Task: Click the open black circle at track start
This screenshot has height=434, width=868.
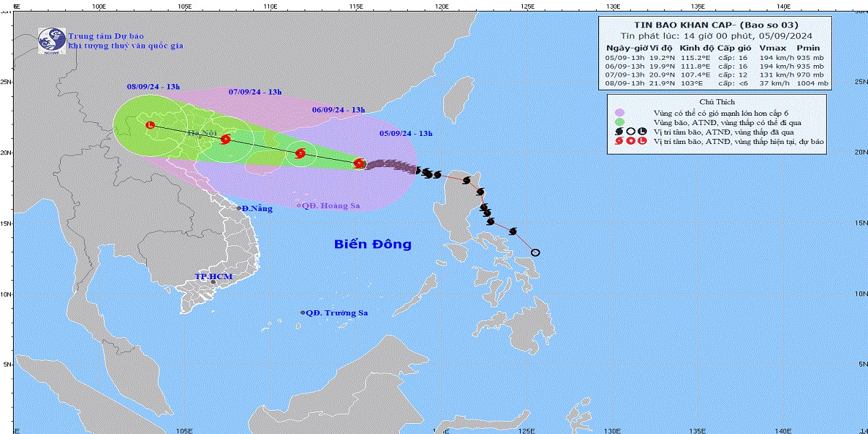Action: click(x=535, y=252)
